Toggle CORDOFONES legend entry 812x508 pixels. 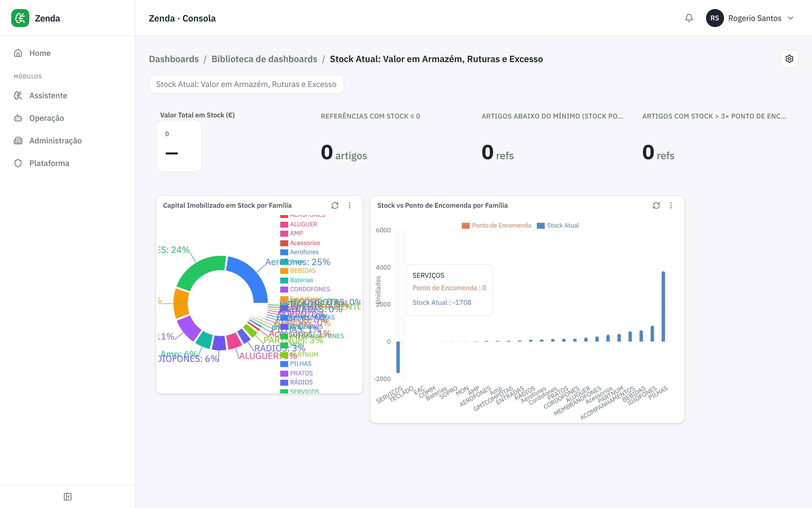click(305, 289)
